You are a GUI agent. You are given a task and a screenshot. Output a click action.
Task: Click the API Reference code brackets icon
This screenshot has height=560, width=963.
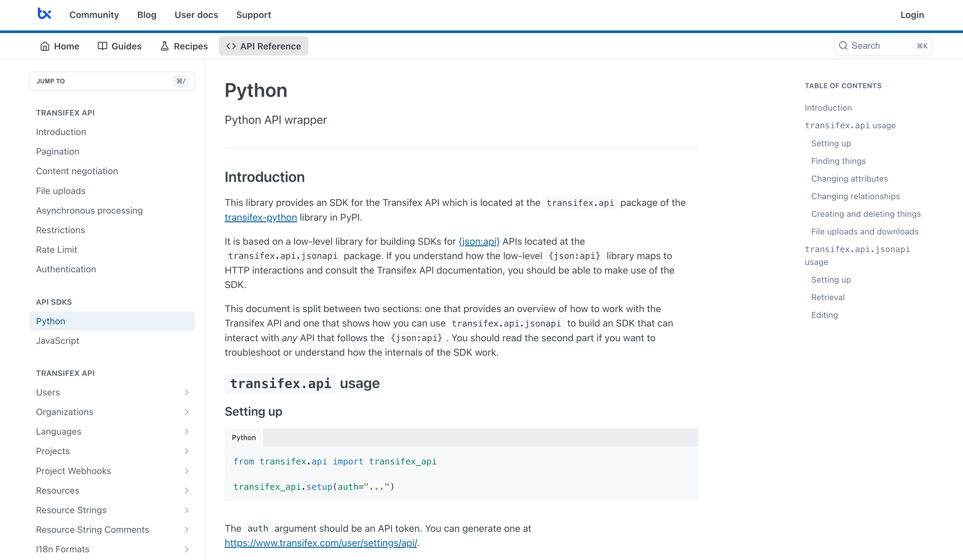click(231, 46)
